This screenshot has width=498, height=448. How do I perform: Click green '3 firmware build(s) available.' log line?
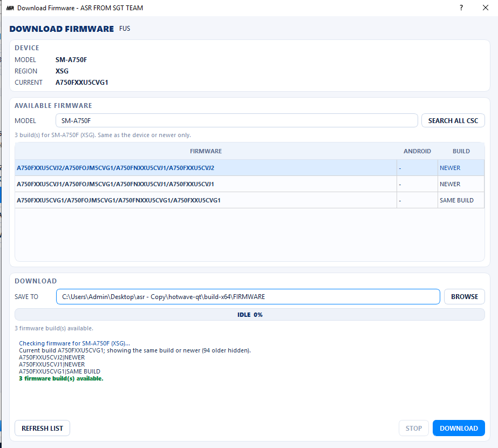point(61,378)
